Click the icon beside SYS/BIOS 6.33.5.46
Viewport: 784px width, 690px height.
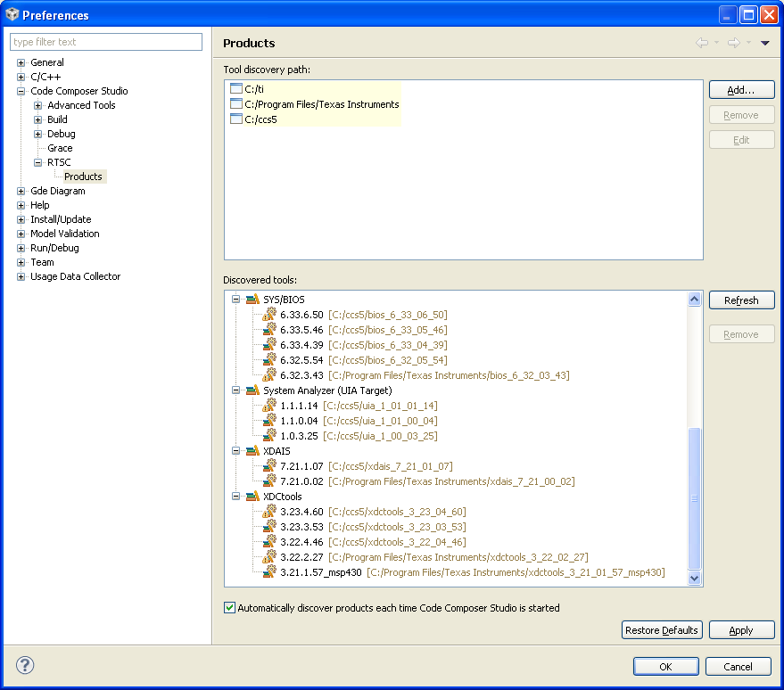(x=269, y=329)
